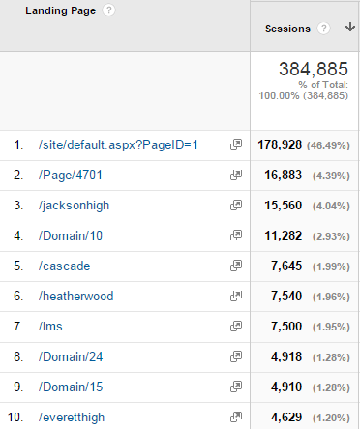Image resolution: width=360 pixels, height=431 pixels.
Task: Open /cascade in new window icon
Action: (236, 266)
